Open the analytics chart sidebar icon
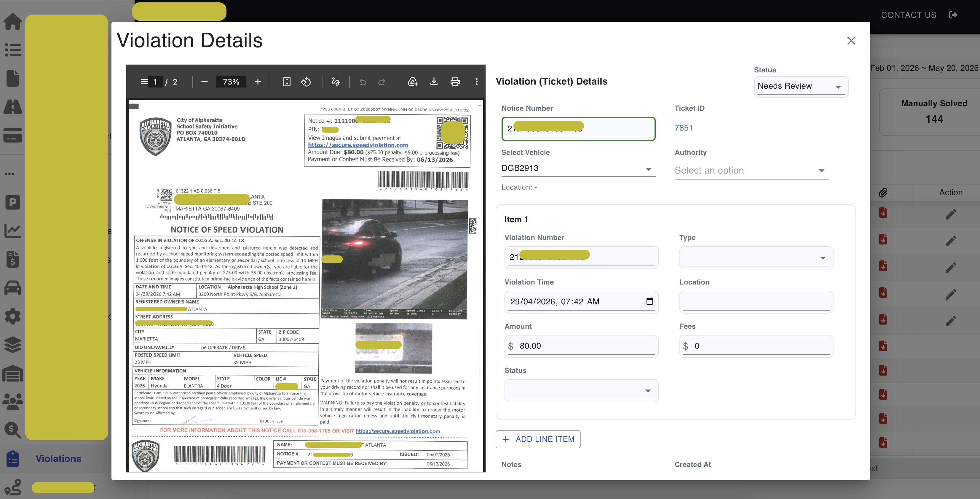The height and width of the screenshot is (499, 980). (12, 230)
